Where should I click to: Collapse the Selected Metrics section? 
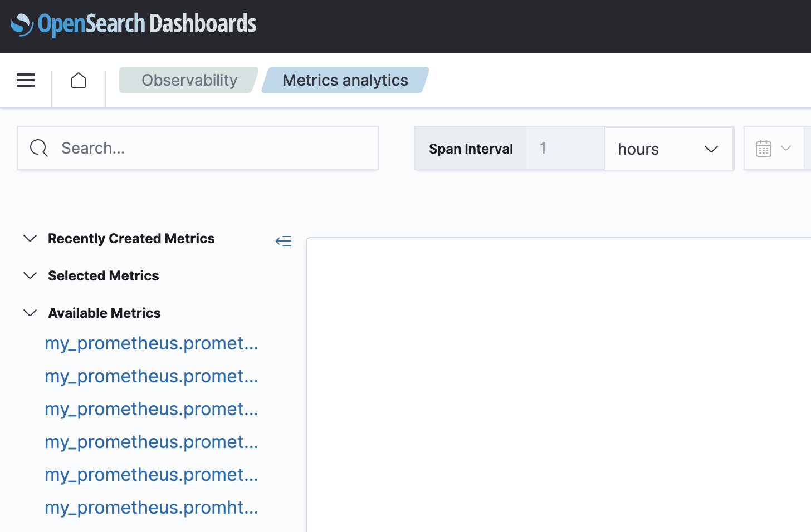coord(30,275)
